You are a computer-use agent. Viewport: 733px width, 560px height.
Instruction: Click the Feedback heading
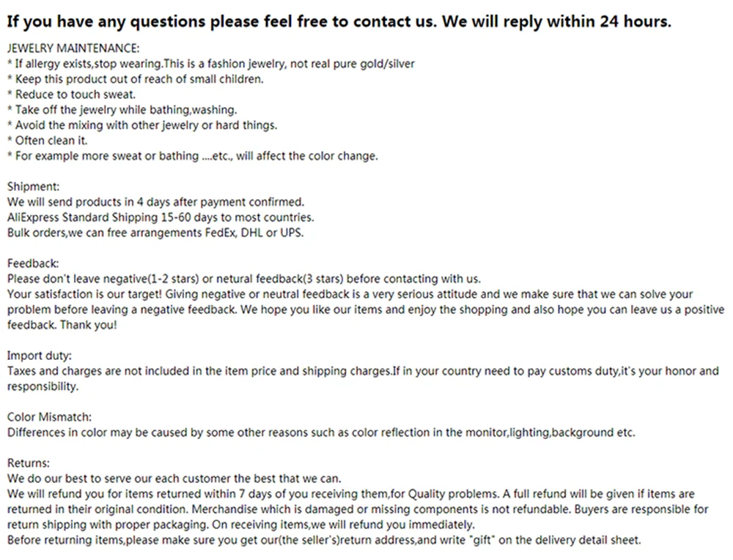(x=33, y=263)
